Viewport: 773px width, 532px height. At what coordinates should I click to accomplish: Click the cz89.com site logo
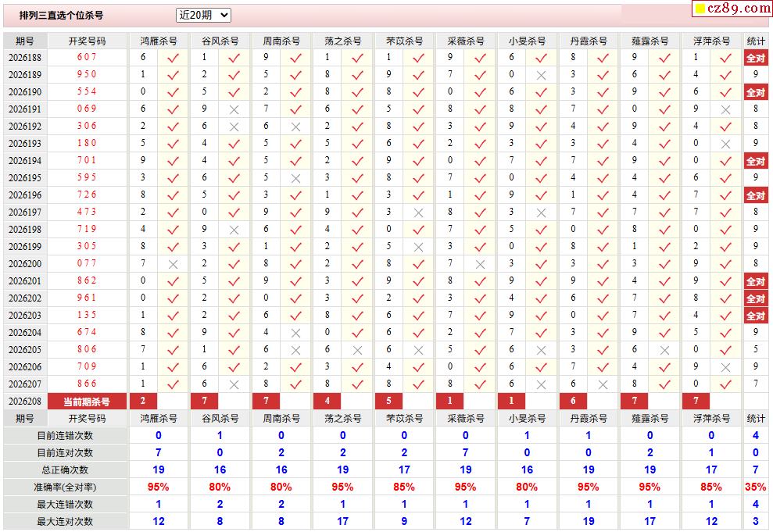732,9
